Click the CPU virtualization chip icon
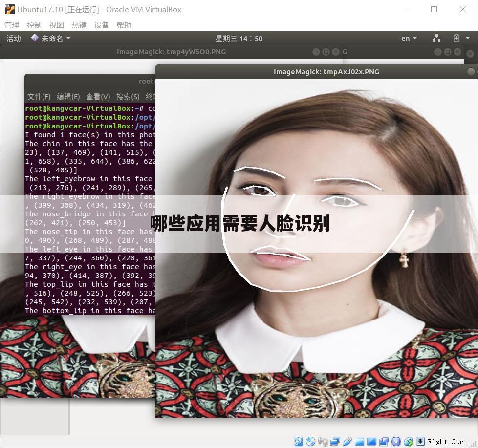Image resolution: width=478 pixels, height=448 pixels. click(x=396, y=441)
